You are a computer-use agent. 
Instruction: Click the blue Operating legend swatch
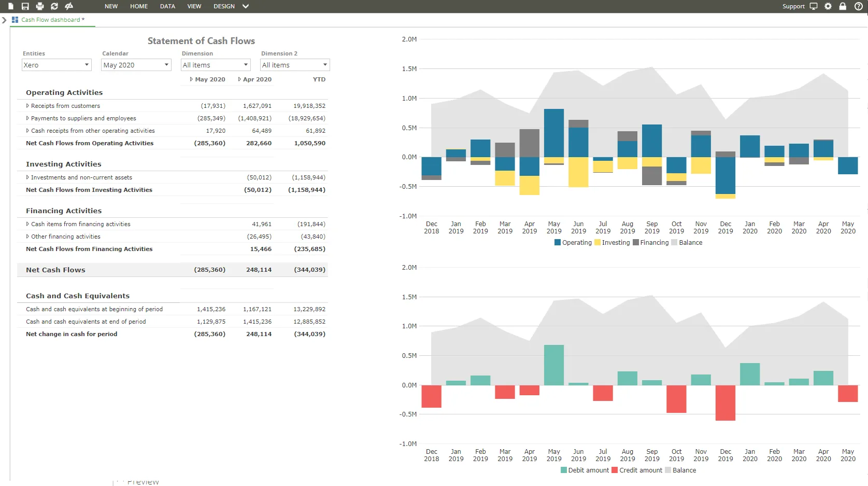(558, 243)
